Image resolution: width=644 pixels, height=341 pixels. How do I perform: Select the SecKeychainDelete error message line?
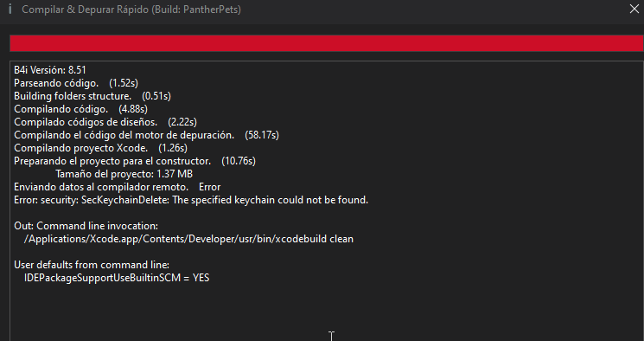(x=191, y=200)
